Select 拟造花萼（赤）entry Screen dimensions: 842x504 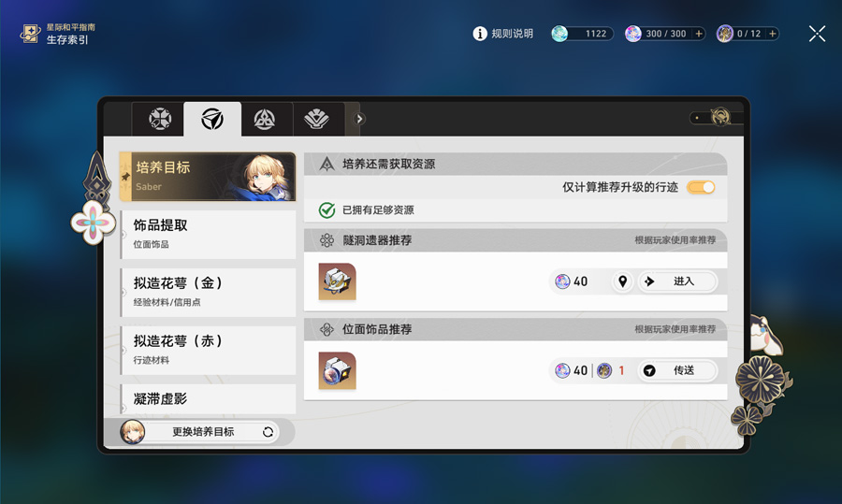tap(209, 351)
